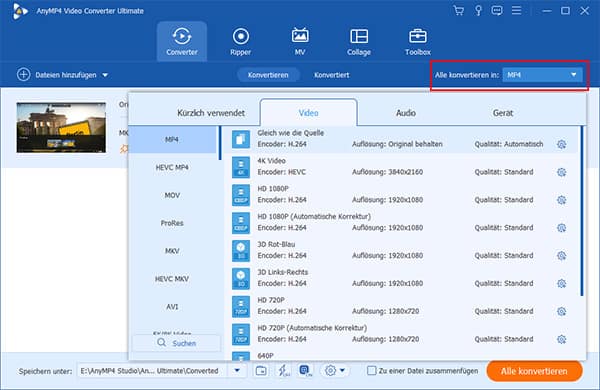Open the hamburger menu icon

516,10
